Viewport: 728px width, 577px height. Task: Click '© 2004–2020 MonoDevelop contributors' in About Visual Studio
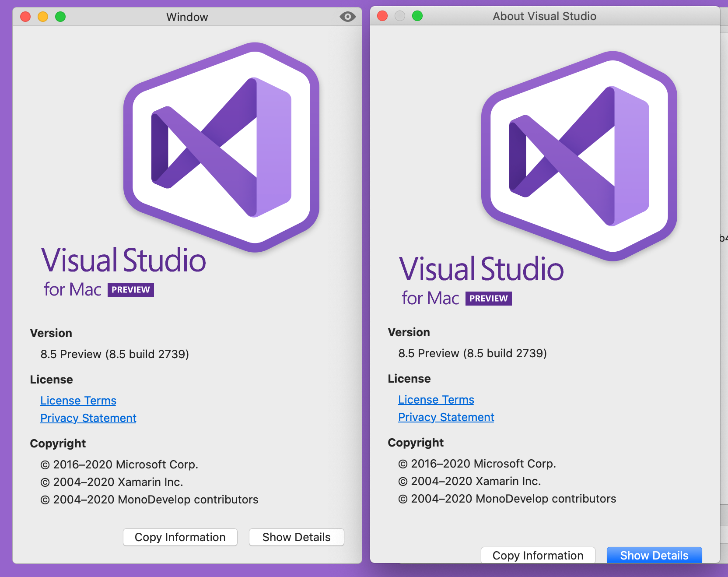tap(507, 499)
